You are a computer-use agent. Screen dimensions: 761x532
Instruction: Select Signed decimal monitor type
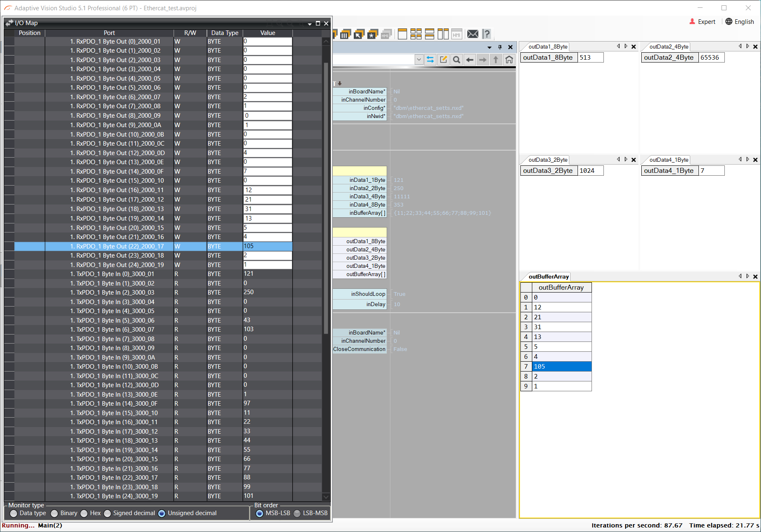click(x=108, y=513)
